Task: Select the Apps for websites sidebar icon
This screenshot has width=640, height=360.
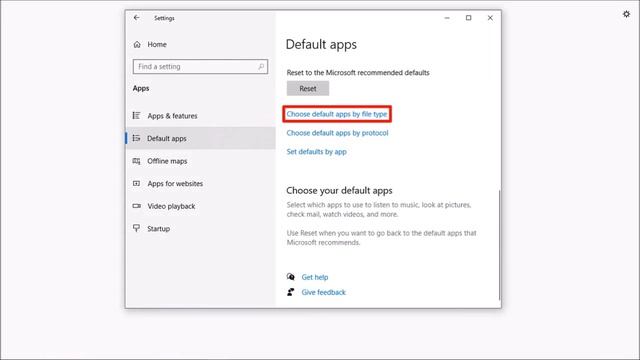Action: 136,184
